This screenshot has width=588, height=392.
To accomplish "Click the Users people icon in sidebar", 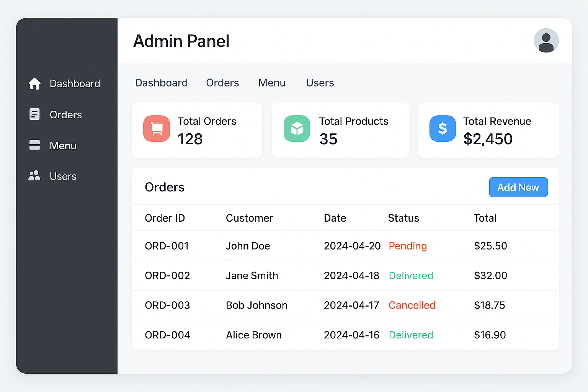I will 34,176.
